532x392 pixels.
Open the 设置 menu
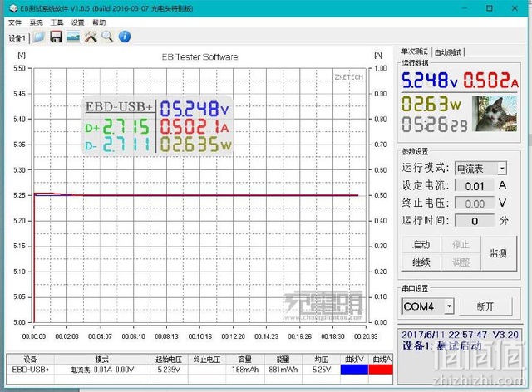[x=77, y=22]
